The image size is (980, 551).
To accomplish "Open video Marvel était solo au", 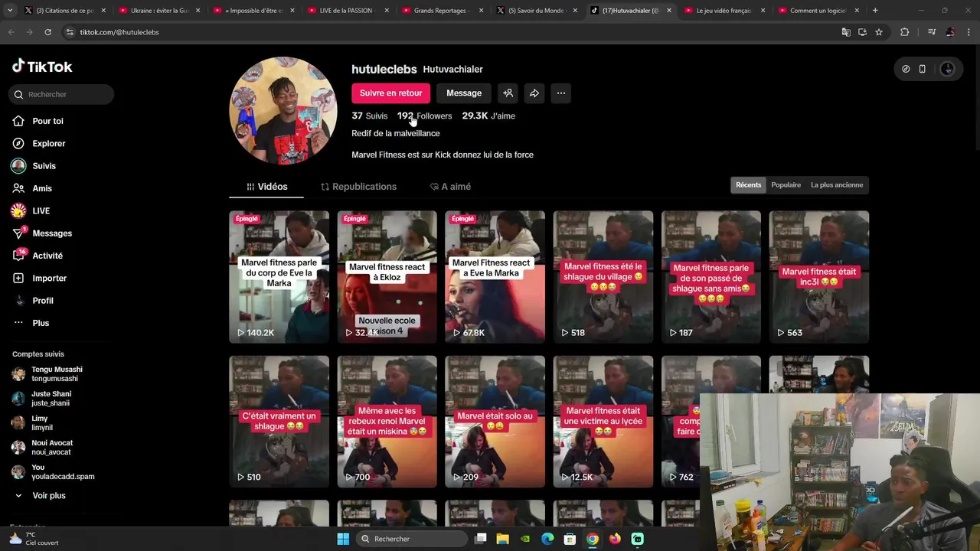I will (495, 422).
